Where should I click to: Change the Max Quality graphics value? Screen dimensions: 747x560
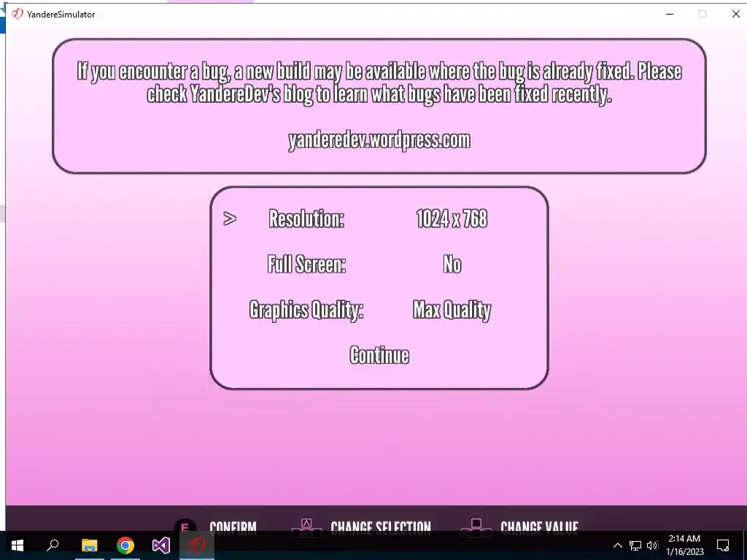point(452,310)
